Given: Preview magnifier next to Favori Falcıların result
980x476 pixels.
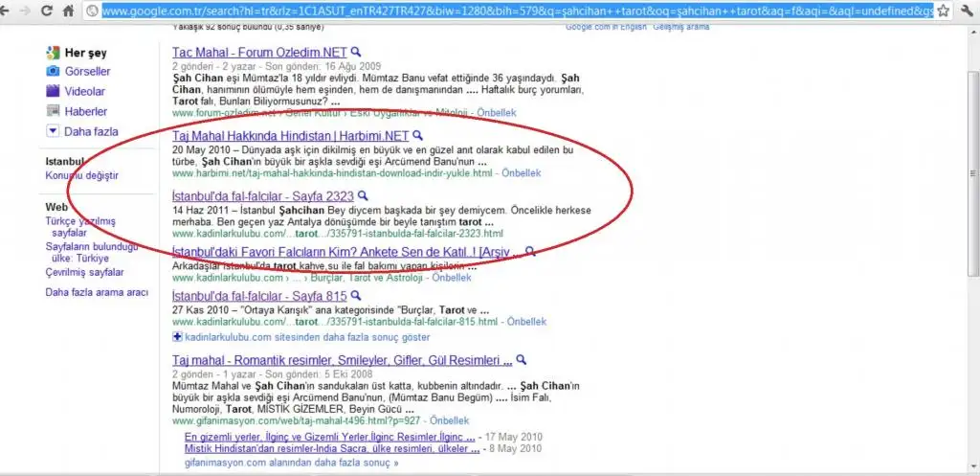Looking at the screenshot, I should click(530, 252).
